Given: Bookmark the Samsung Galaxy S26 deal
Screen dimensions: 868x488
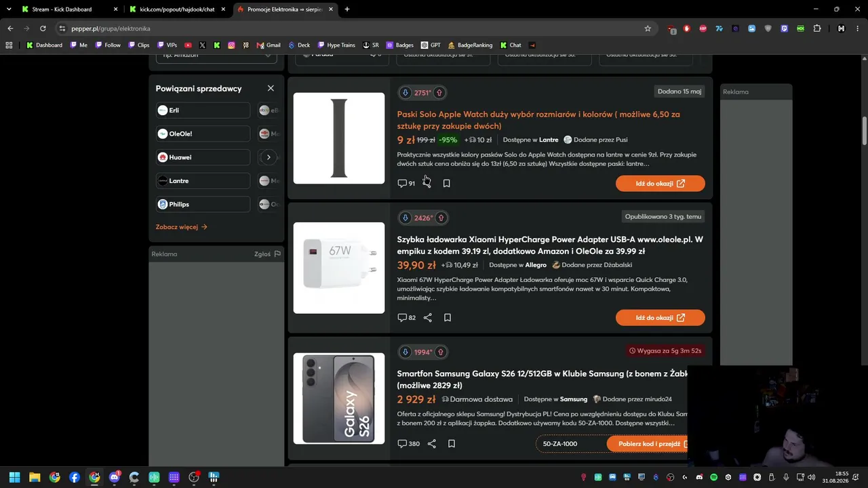Looking at the screenshot, I should coord(452,444).
